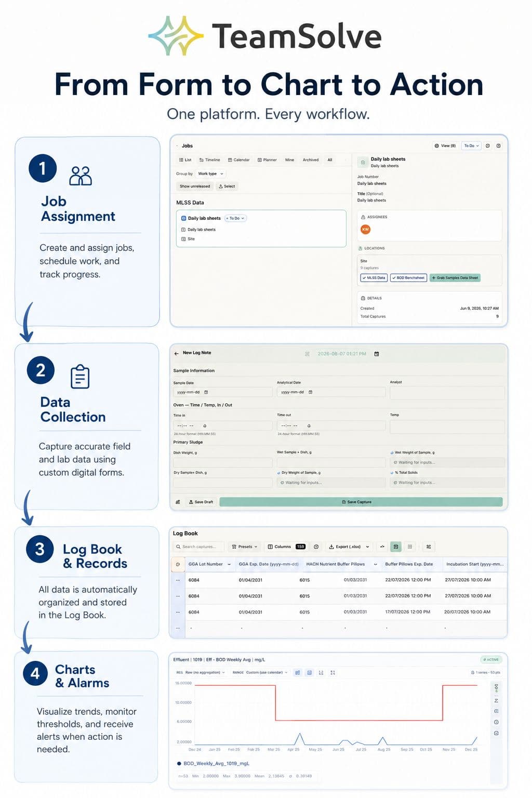Click the Daily lab sheets job card icon

(183, 218)
